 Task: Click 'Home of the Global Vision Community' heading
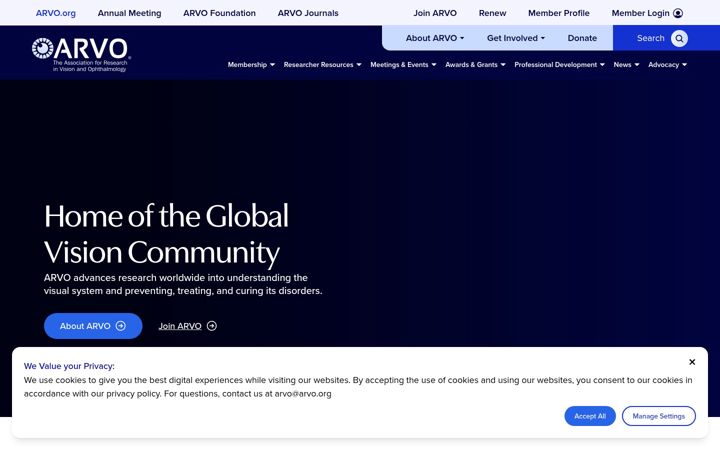pyautogui.click(x=166, y=234)
